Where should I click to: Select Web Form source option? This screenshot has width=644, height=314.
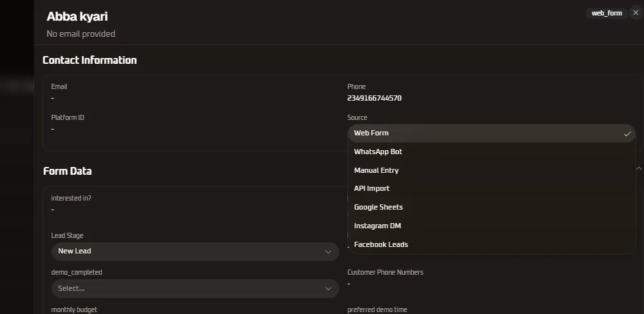click(492, 133)
